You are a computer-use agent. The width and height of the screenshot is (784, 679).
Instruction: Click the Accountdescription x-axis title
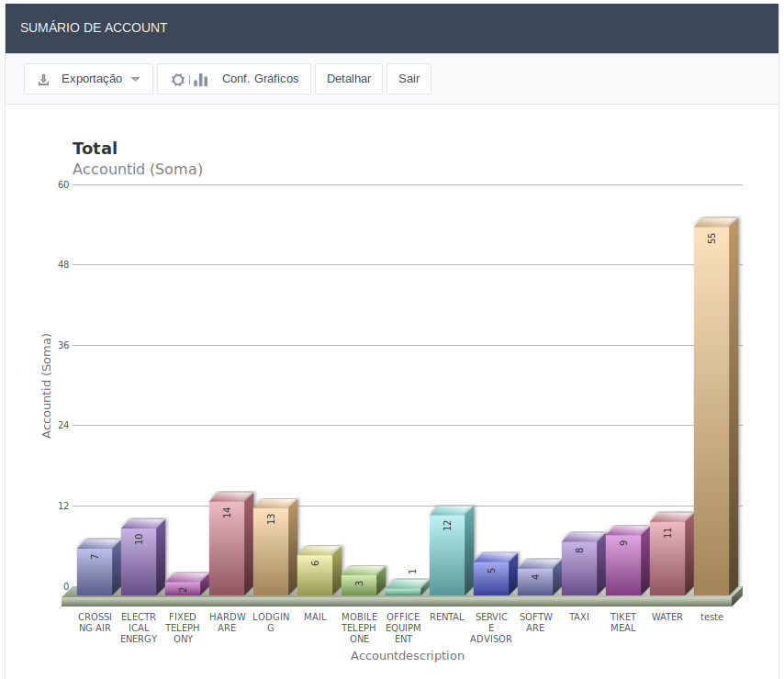click(408, 655)
